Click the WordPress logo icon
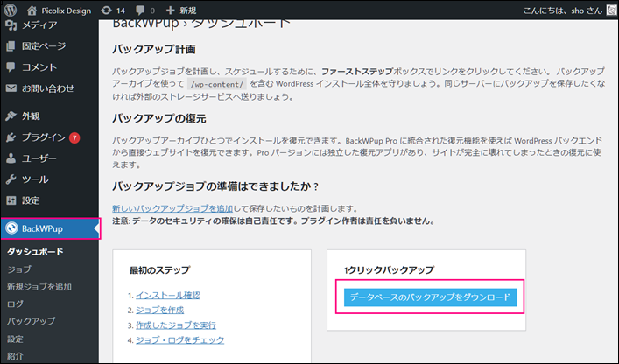The image size is (619, 364). coord(11,10)
